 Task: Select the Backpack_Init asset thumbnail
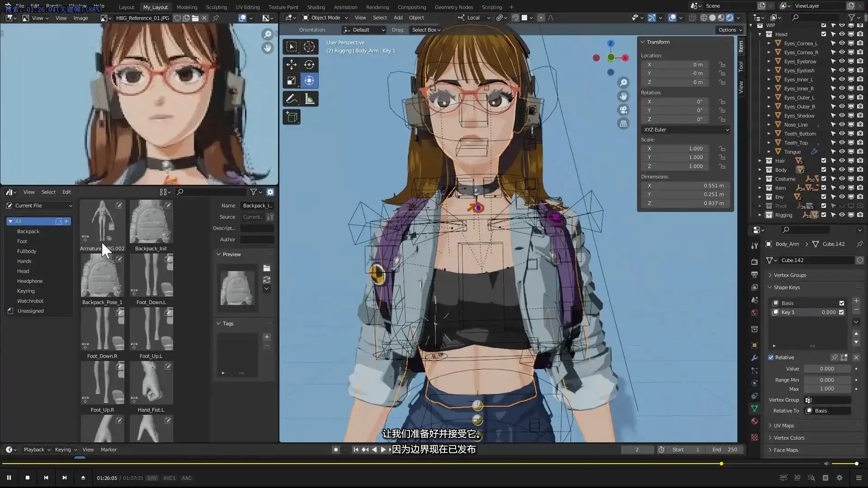click(x=151, y=222)
